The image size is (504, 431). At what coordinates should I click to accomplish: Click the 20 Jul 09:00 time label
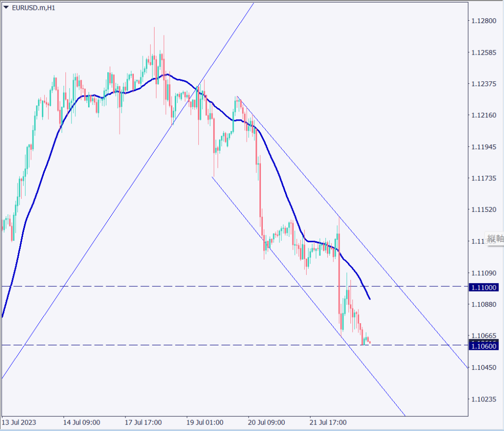pyautogui.click(x=266, y=423)
